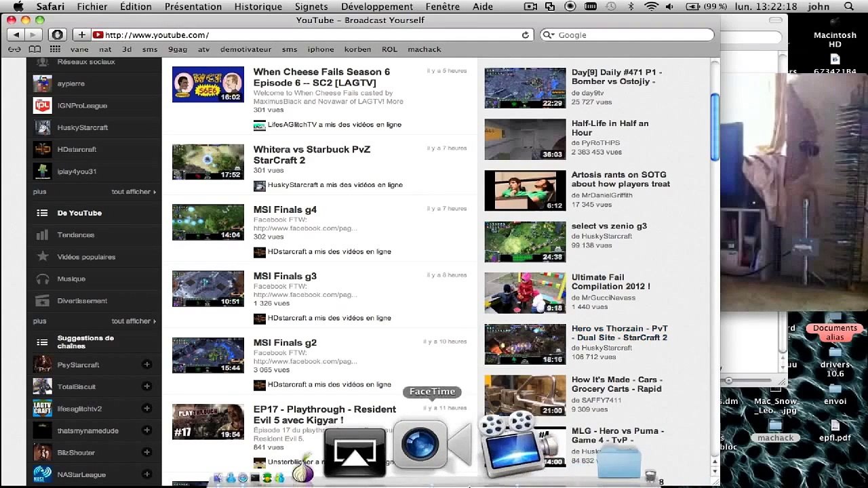This screenshot has width=868, height=488.
Task: Open the Fenêtre menu
Action: tap(442, 7)
